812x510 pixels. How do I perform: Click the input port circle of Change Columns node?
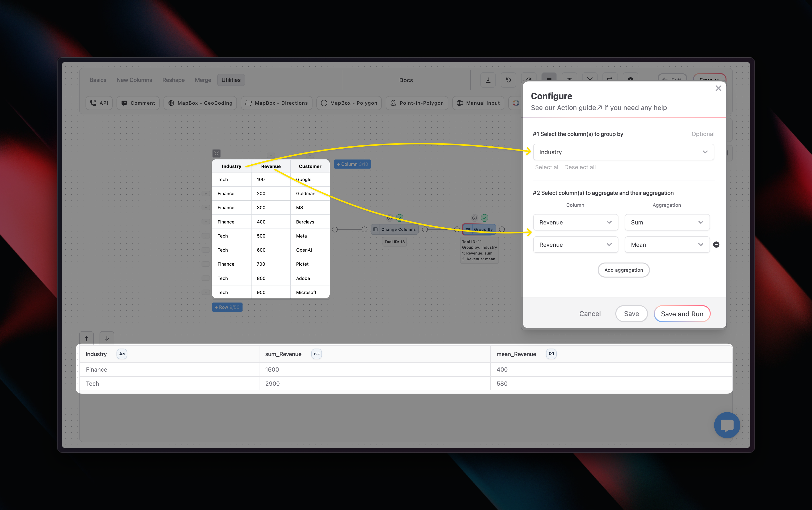(364, 229)
